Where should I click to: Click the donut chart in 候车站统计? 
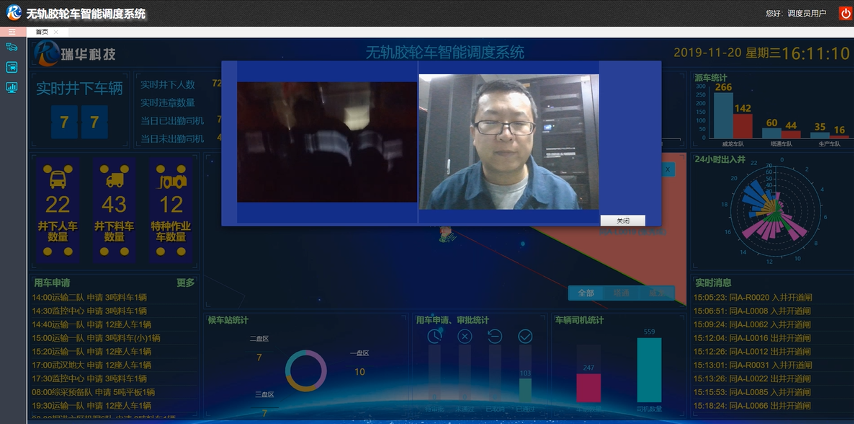(306, 371)
